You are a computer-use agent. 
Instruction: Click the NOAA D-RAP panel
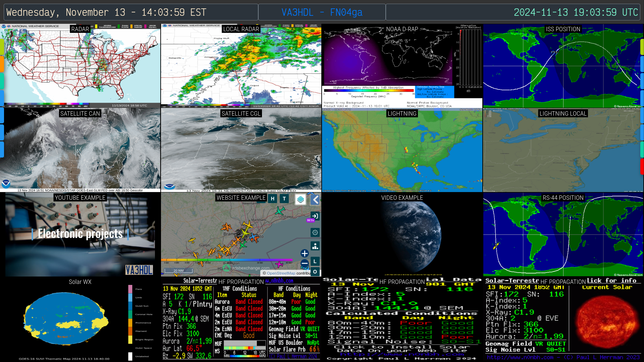tap(402, 66)
